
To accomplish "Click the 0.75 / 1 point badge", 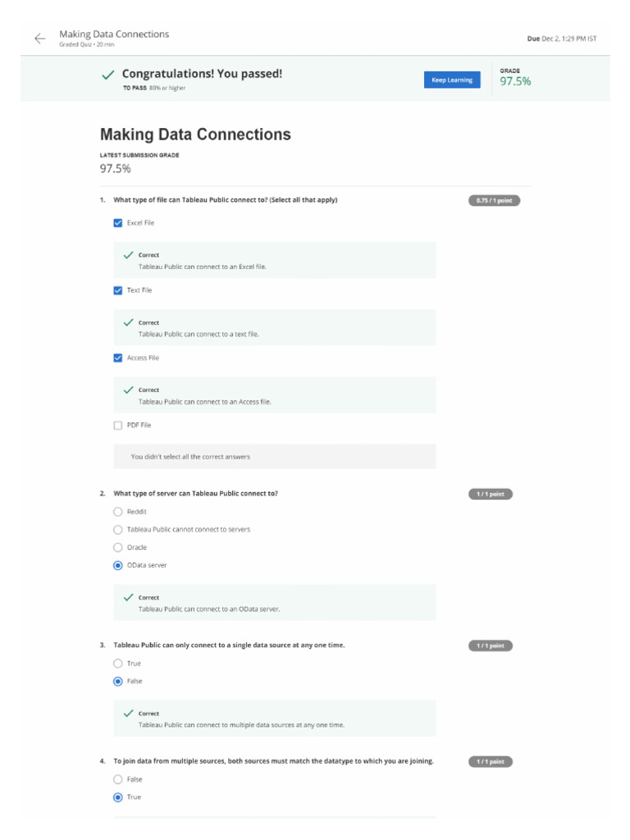I will pos(494,200).
